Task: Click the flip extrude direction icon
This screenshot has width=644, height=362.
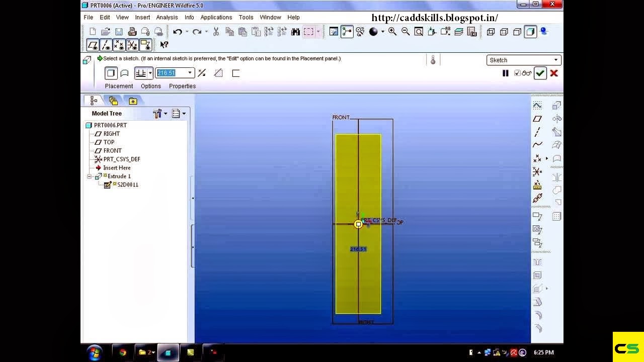Action: (x=202, y=73)
